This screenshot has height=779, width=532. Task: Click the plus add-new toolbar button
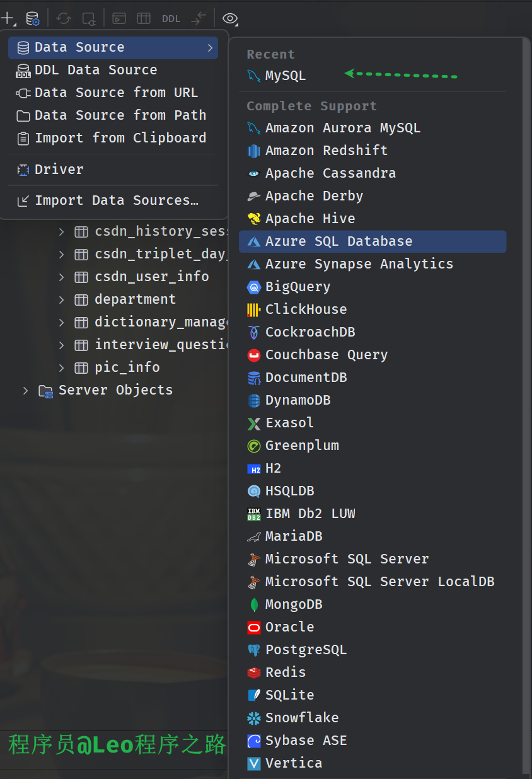click(7, 19)
